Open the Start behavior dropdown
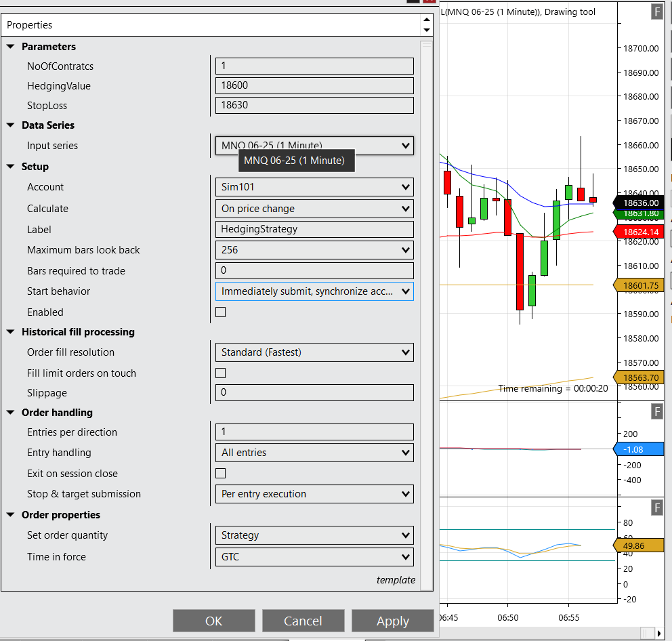Image resolution: width=672 pixels, height=641 pixels. coord(314,291)
